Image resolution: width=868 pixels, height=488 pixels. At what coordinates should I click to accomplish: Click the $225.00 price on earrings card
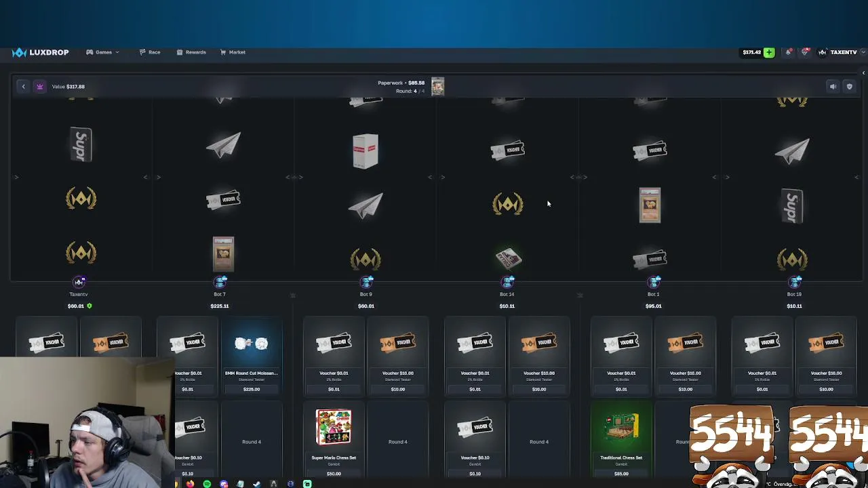pos(252,389)
